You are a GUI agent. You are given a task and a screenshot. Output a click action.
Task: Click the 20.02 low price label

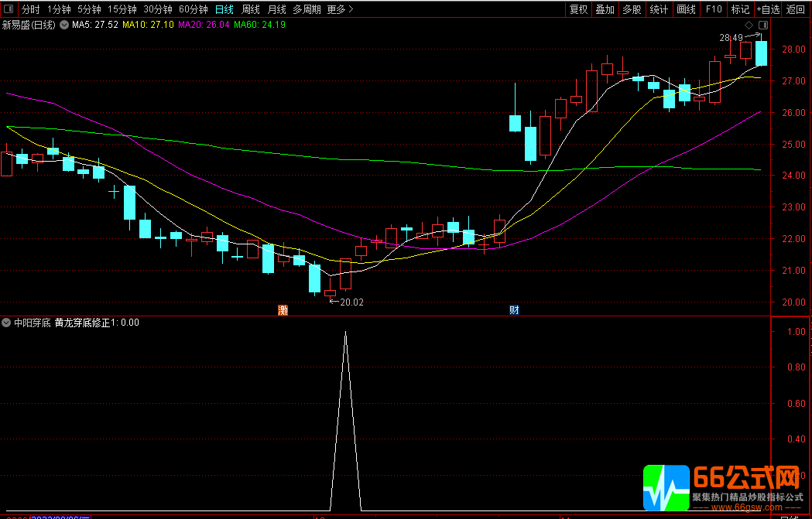351,302
